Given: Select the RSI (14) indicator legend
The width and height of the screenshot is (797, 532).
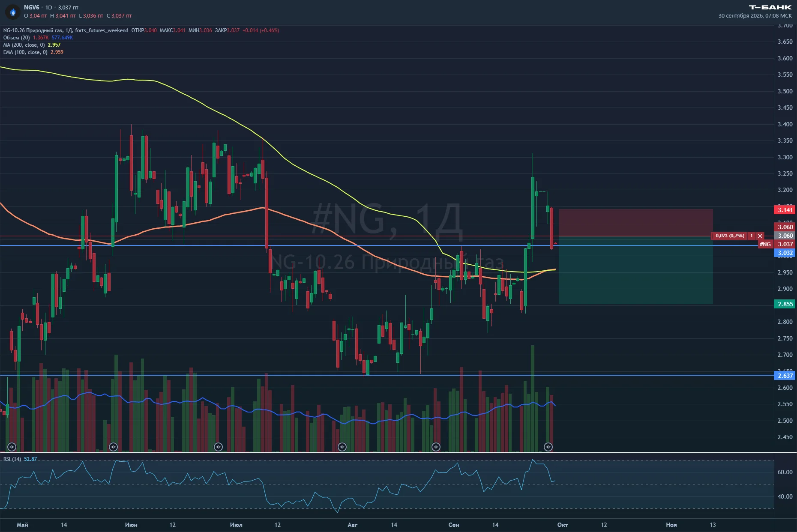Looking at the screenshot, I should (x=12, y=459).
